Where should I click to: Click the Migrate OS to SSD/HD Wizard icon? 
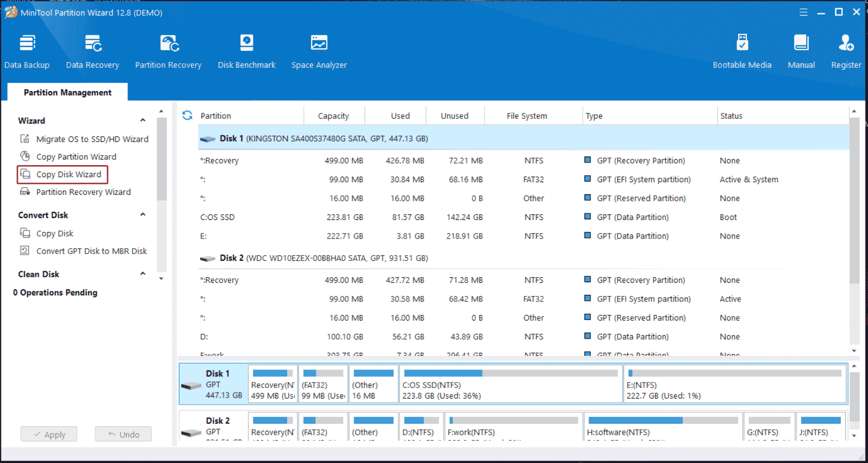pos(25,139)
